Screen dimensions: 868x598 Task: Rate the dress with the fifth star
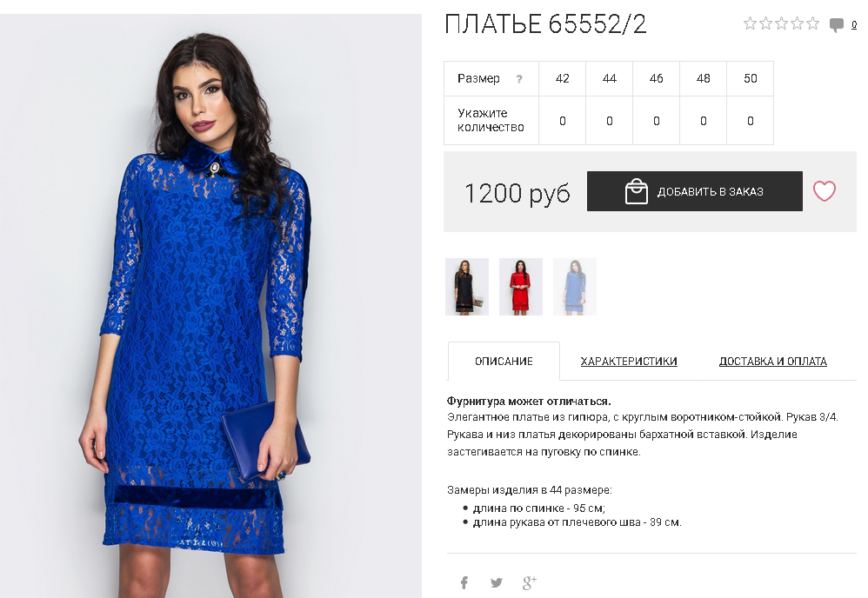click(812, 23)
